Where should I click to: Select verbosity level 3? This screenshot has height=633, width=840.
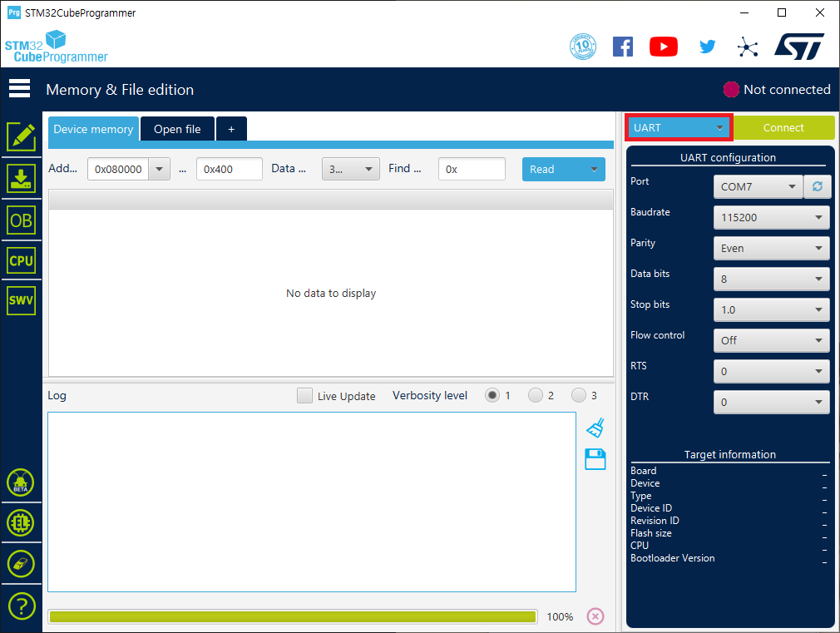tap(579, 396)
